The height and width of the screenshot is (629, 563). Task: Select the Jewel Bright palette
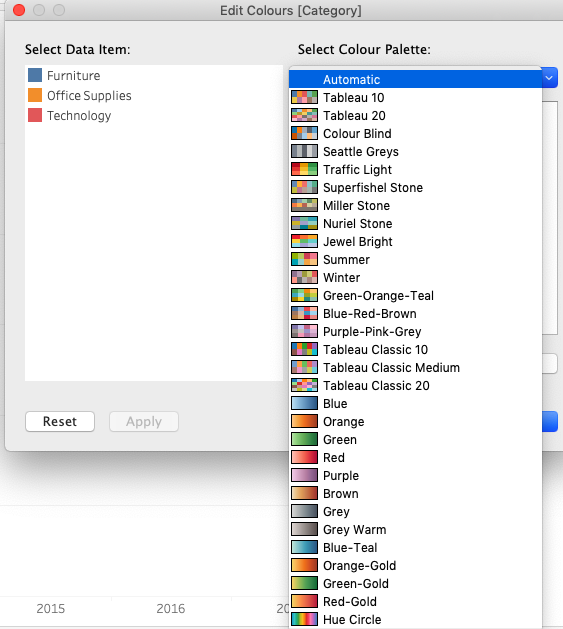(x=415, y=241)
